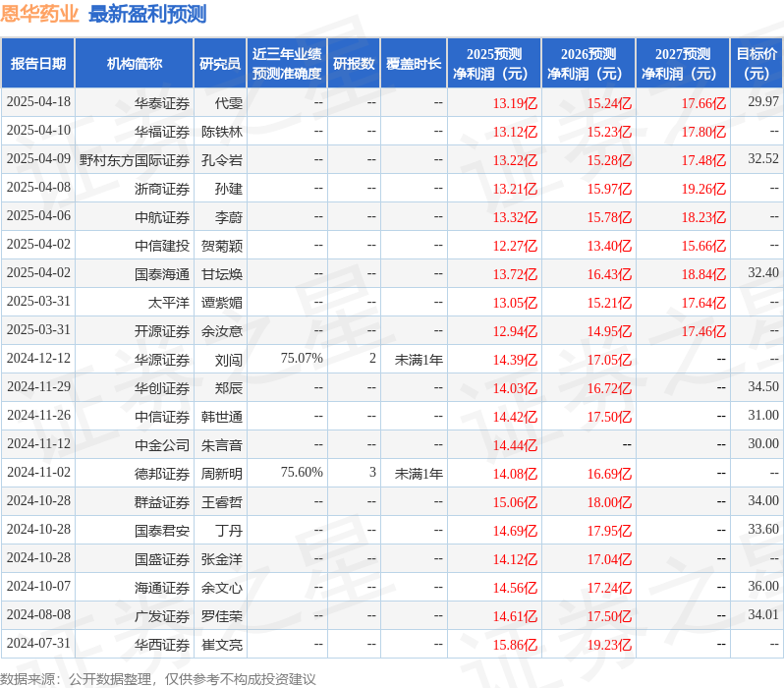
Task: Click the 19.26亿 forecast value
Action: [x=703, y=189]
